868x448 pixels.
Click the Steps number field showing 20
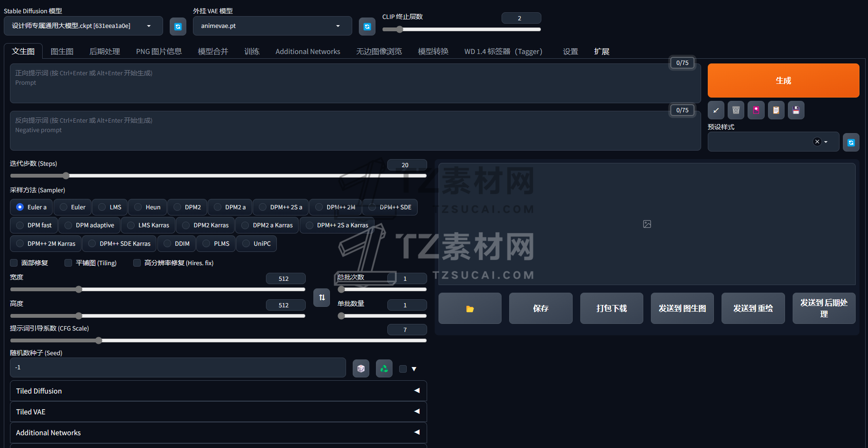point(407,165)
